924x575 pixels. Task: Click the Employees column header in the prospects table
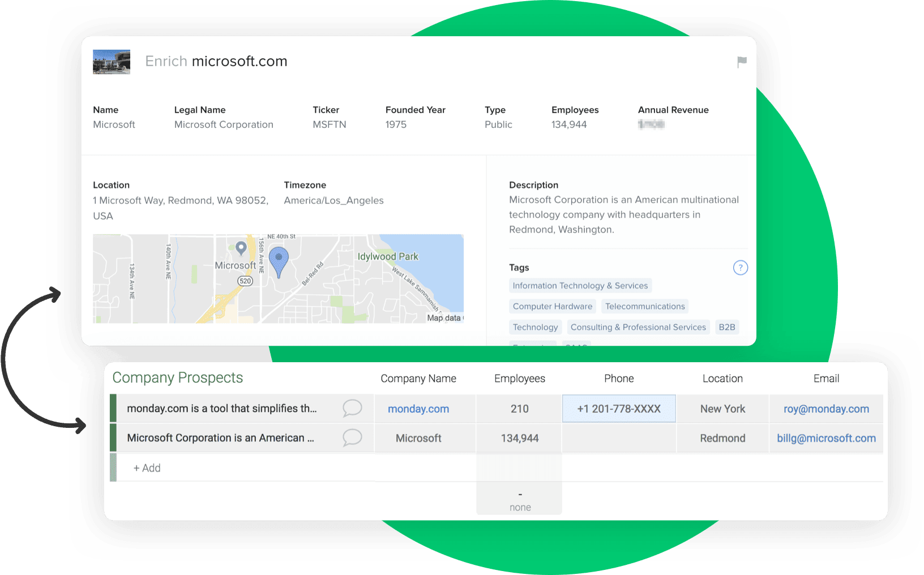pyautogui.click(x=520, y=379)
